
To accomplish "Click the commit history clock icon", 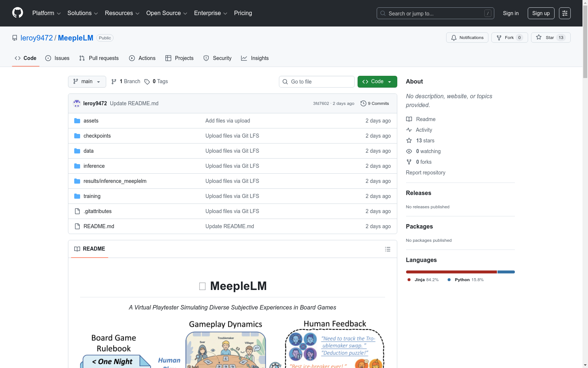I will coord(363,103).
